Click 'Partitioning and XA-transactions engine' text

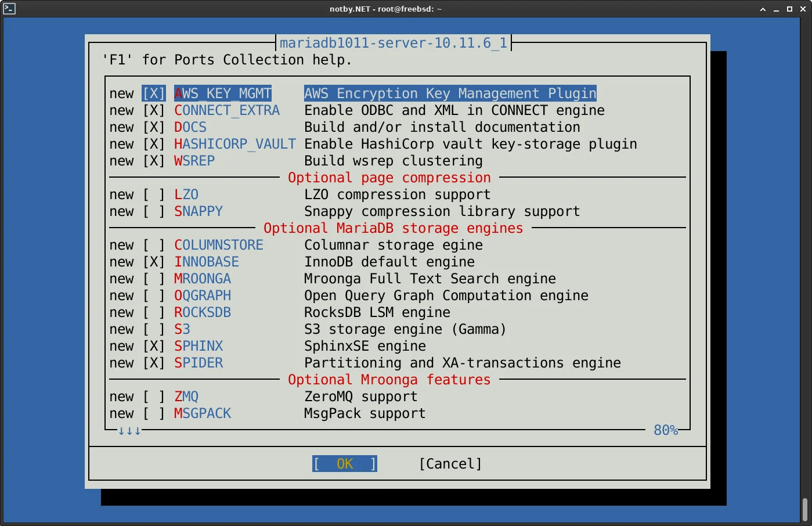pyautogui.click(x=463, y=363)
